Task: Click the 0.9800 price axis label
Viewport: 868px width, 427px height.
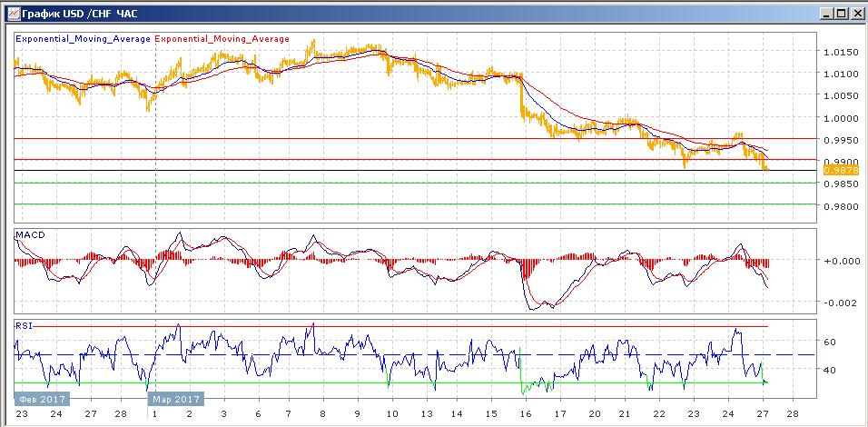Action: 841,207
